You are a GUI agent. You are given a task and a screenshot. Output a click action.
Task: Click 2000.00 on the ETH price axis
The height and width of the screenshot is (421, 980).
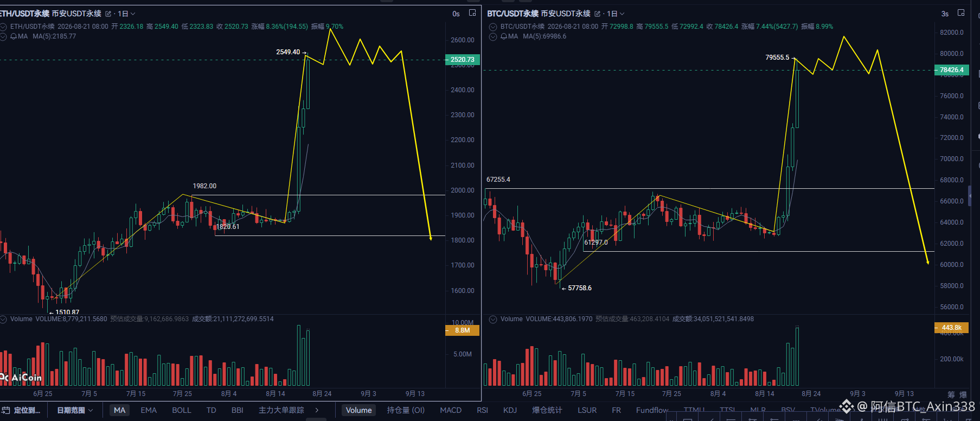(463, 190)
